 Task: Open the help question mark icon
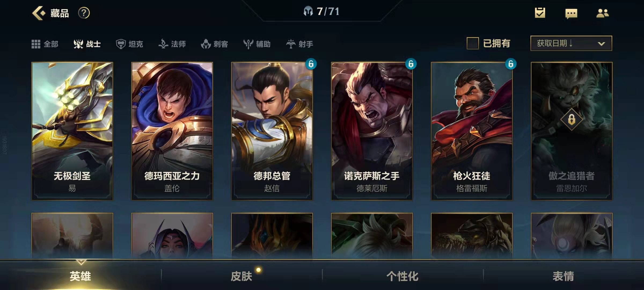(x=84, y=13)
